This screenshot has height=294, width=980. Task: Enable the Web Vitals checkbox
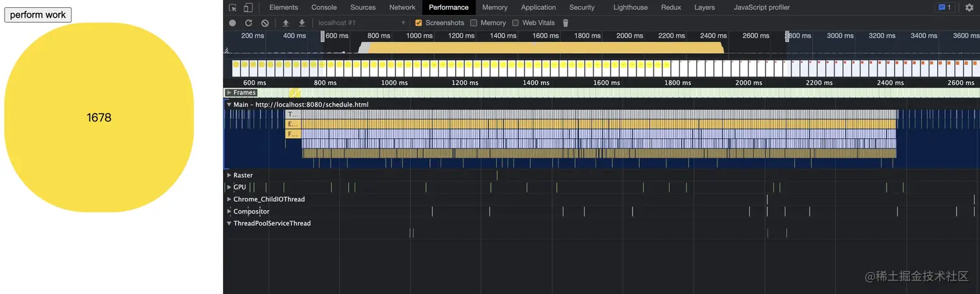click(x=515, y=23)
